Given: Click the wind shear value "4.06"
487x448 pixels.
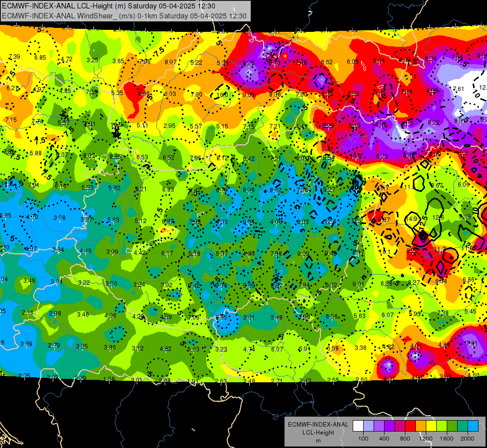Looking at the screenshot, I should [x=110, y=316].
